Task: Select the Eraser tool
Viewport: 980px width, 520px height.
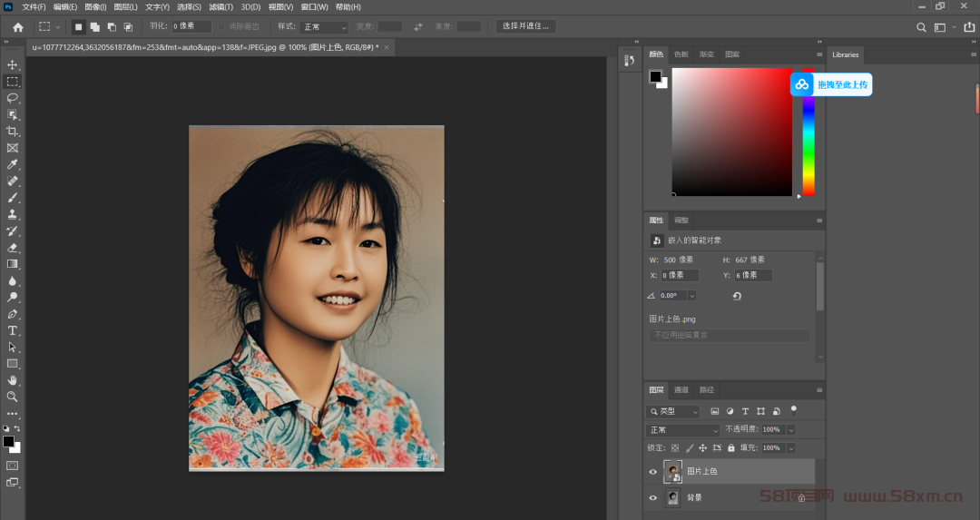Action: 13,248
